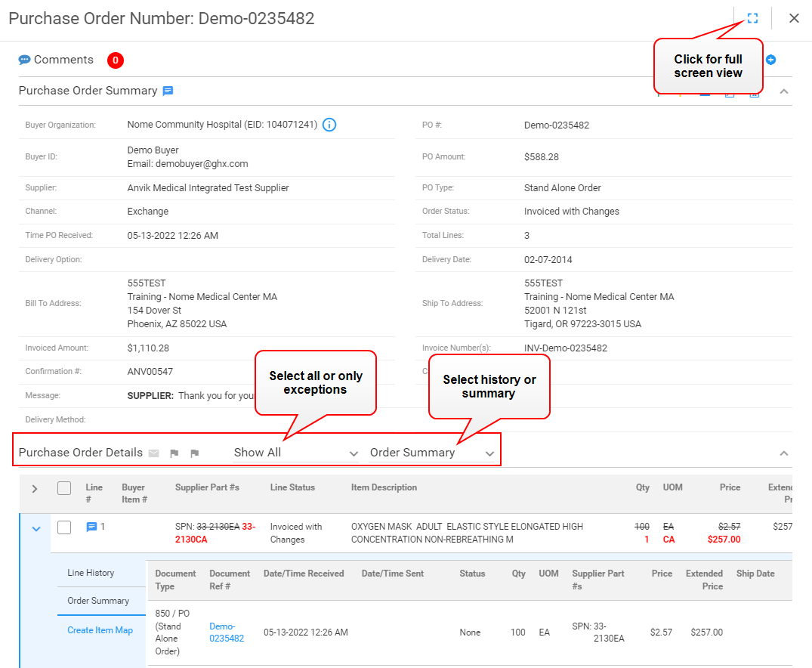The width and height of the screenshot is (812, 668).
Task: Select the Order Summary side tab
Action: tap(98, 601)
